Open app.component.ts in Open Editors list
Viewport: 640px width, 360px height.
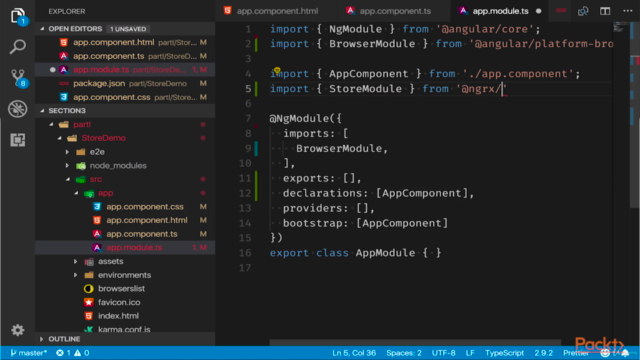coord(125,56)
